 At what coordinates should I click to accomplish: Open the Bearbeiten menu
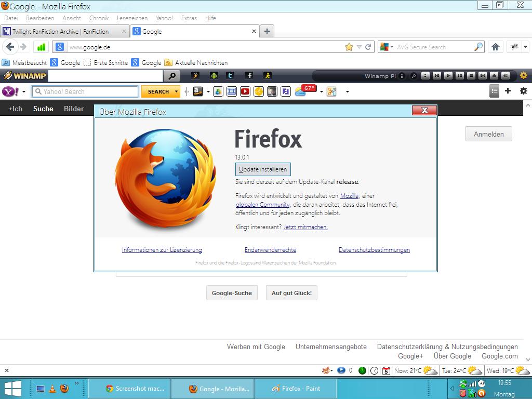[x=39, y=18]
